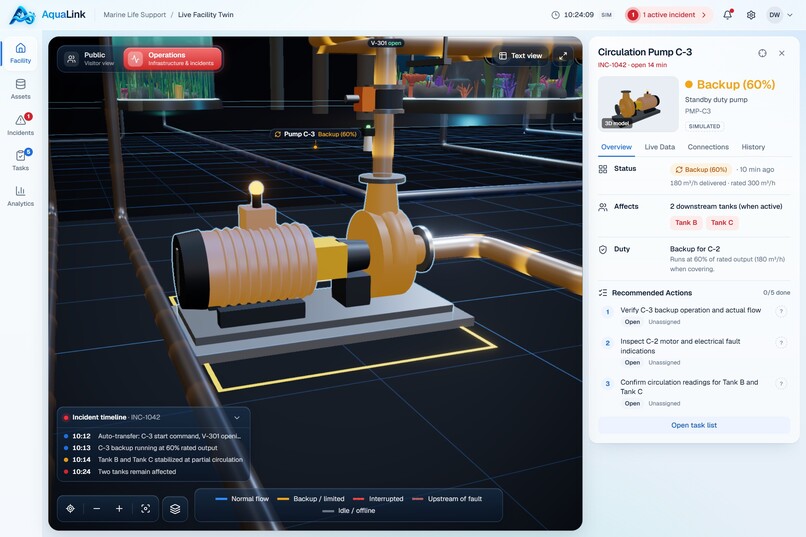The height and width of the screenshot is (537, 806).
Task: Select the Pump C-3 label in scene
Action: [316, 134]
